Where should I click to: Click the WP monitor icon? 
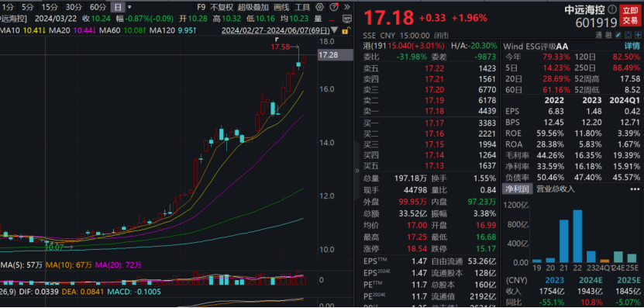click(x=347, y=19)
